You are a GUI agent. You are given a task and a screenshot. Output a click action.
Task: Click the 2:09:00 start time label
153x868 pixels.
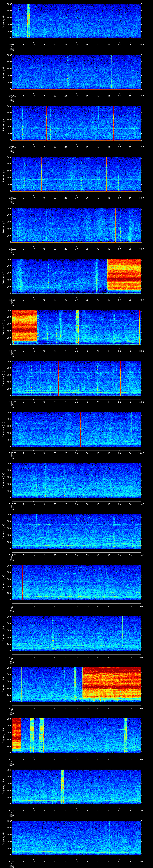(12, 453)
